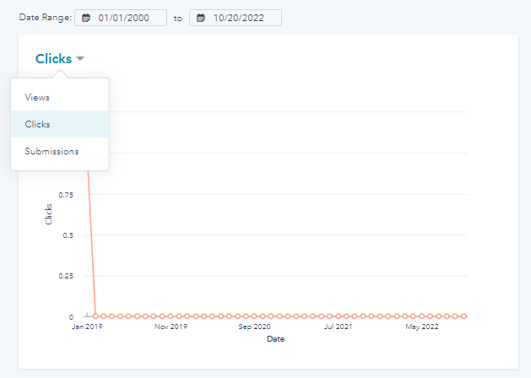This screenshot has width=531, height=378.
Task: Click calendar icon in end date field
Action: 201,18
